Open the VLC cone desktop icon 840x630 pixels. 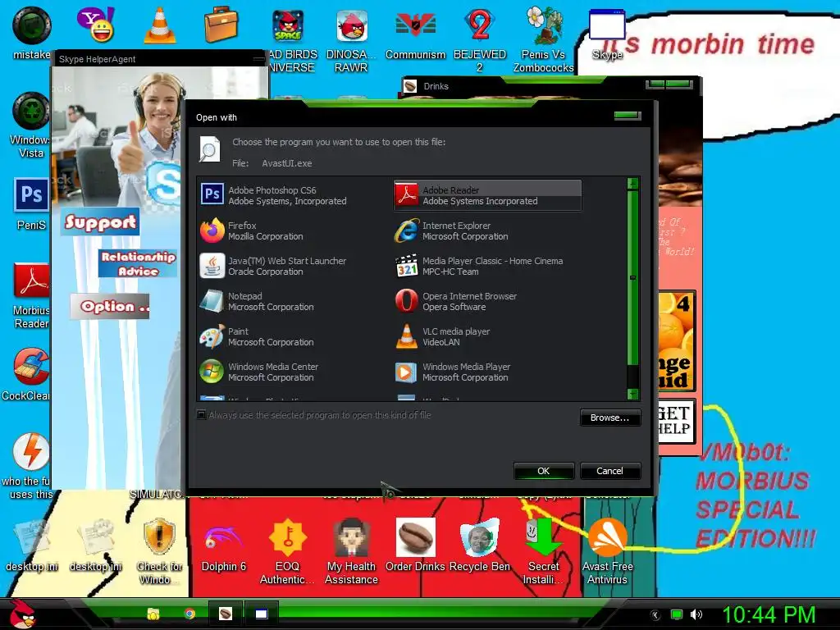(160, 25)
